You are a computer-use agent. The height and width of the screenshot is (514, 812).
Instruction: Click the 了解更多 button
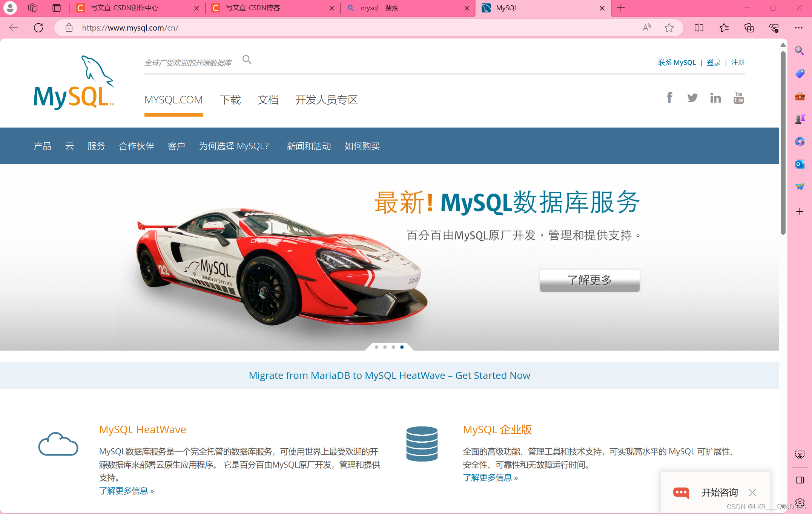coord(589,280)
